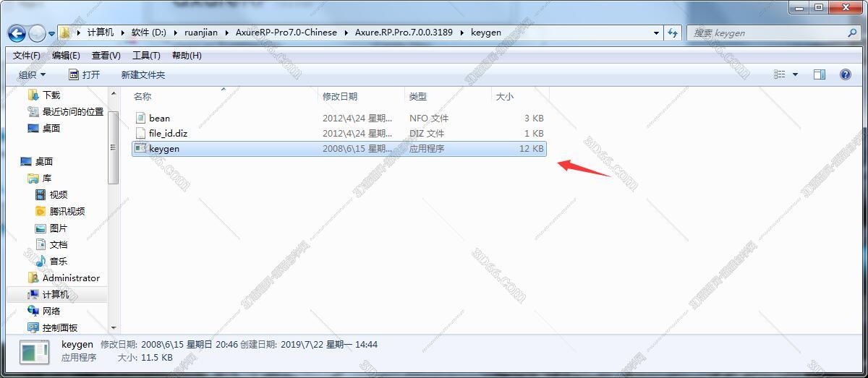This screenshot has width=868, height=378.
Task: Click the music note icon beside 音乐
Action: [x=41, y=261]
